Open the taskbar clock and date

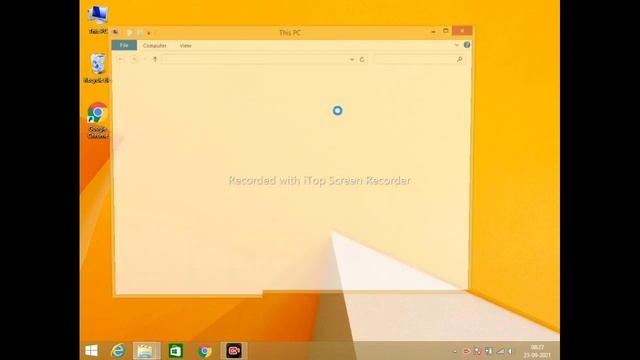537,351
